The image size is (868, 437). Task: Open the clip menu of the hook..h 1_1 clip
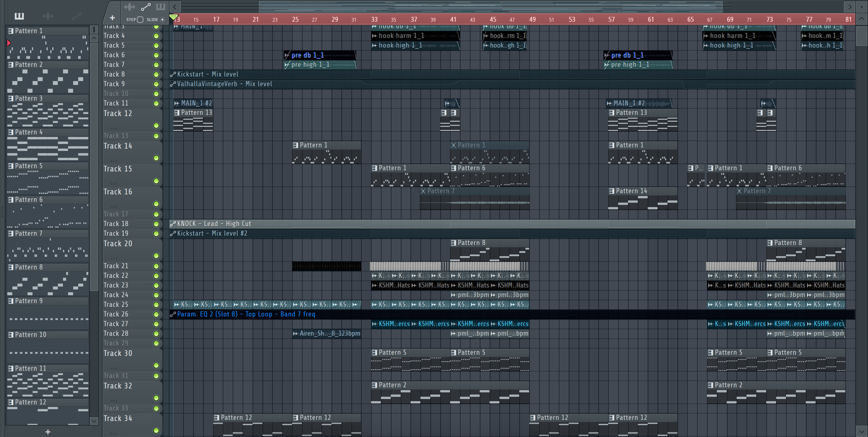(804, 46)
